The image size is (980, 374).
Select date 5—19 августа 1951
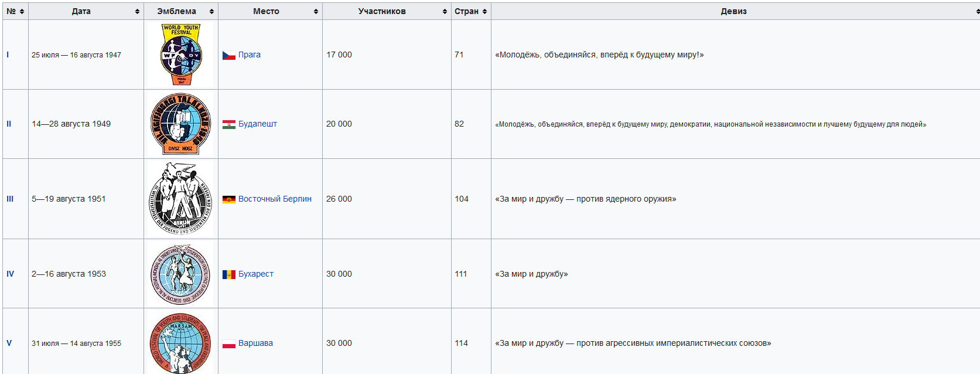coord(69,199)
